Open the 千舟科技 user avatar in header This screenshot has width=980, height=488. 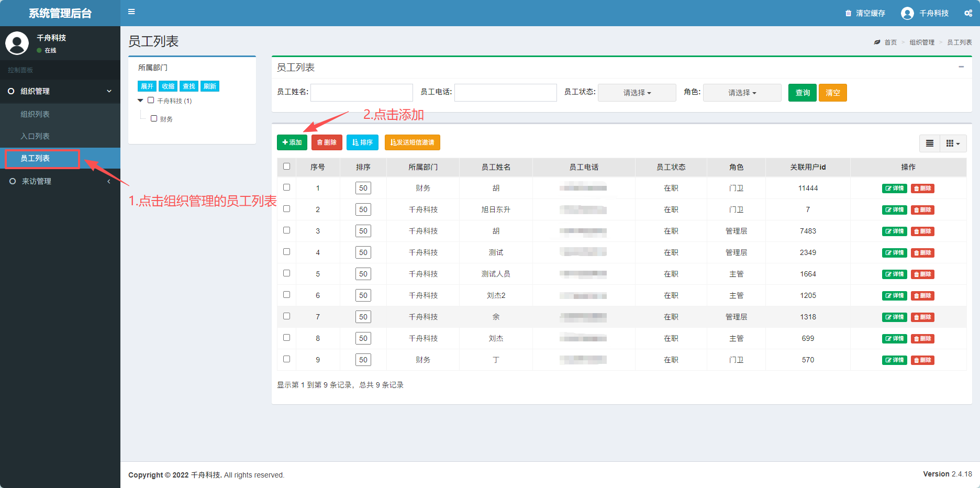coord(907,13)
